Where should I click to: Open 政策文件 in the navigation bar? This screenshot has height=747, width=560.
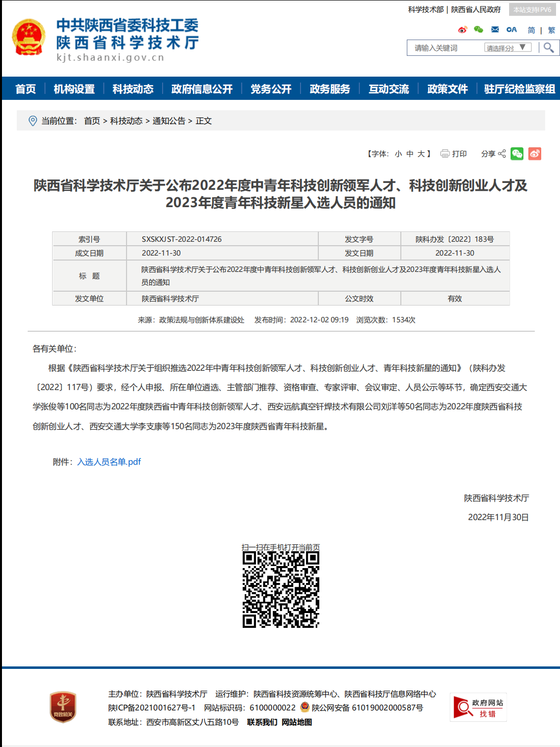tap(448, 89)
